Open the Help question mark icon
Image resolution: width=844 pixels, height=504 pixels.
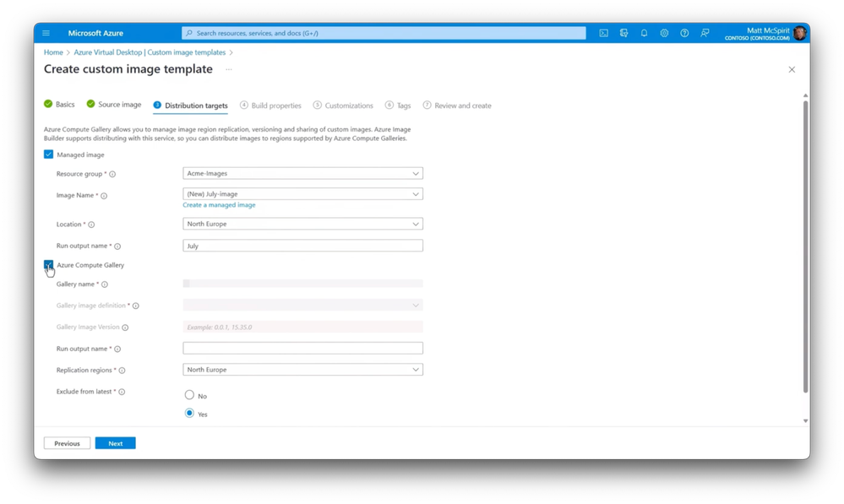684,33
